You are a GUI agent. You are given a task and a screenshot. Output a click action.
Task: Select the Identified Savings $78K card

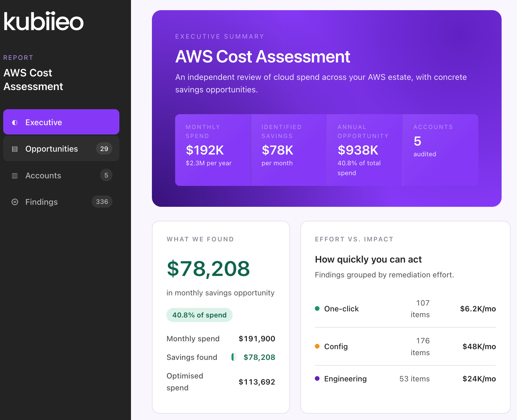[x=289, y=150]
